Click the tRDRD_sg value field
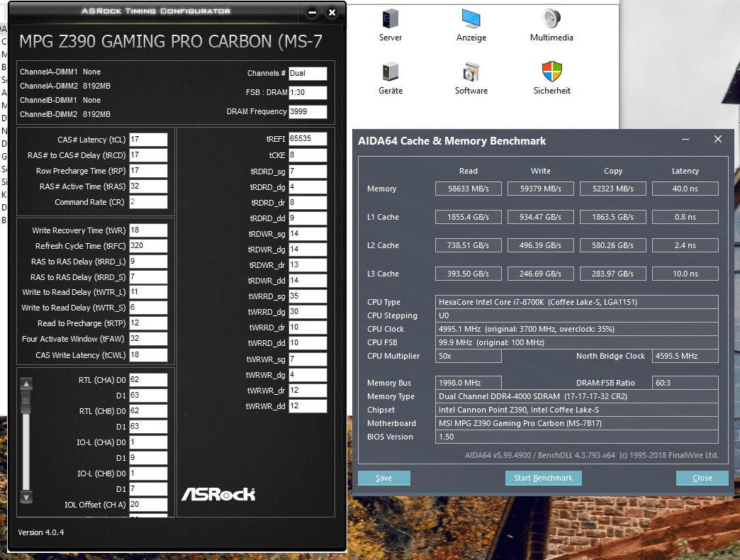The image size is (740, 560). click(308, 172)
